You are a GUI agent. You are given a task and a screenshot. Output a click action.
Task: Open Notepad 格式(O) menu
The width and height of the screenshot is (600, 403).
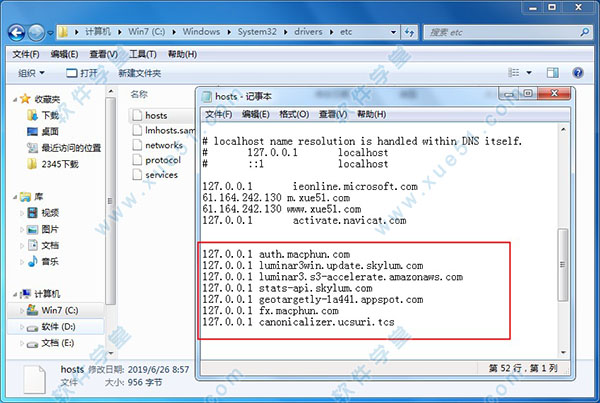[294, 114]
